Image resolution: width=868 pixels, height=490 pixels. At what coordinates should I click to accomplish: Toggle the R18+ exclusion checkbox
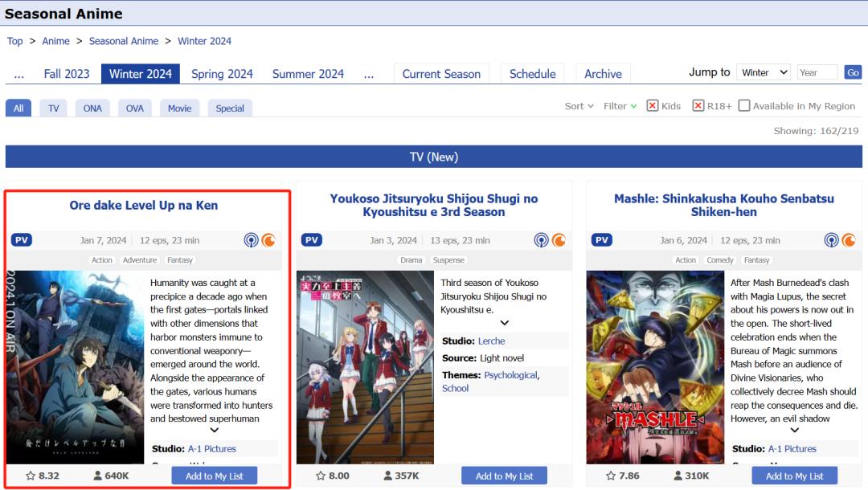tap(698, 106)
